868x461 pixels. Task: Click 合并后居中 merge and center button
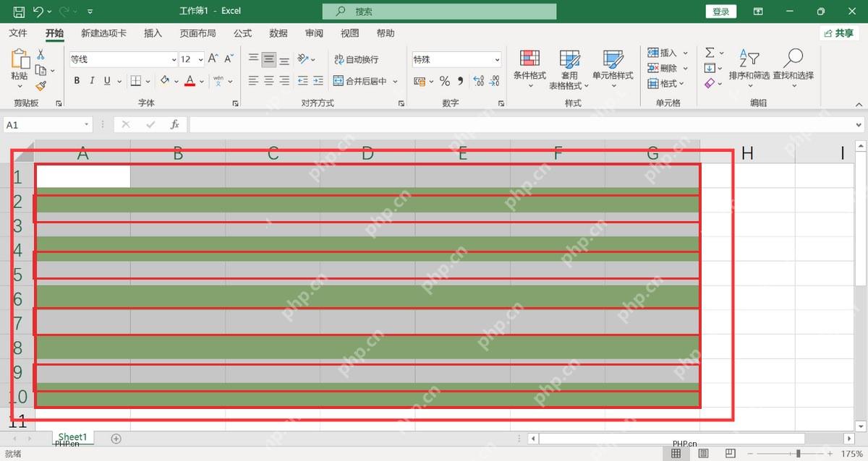pyautogui.click(x=360, y=81)
